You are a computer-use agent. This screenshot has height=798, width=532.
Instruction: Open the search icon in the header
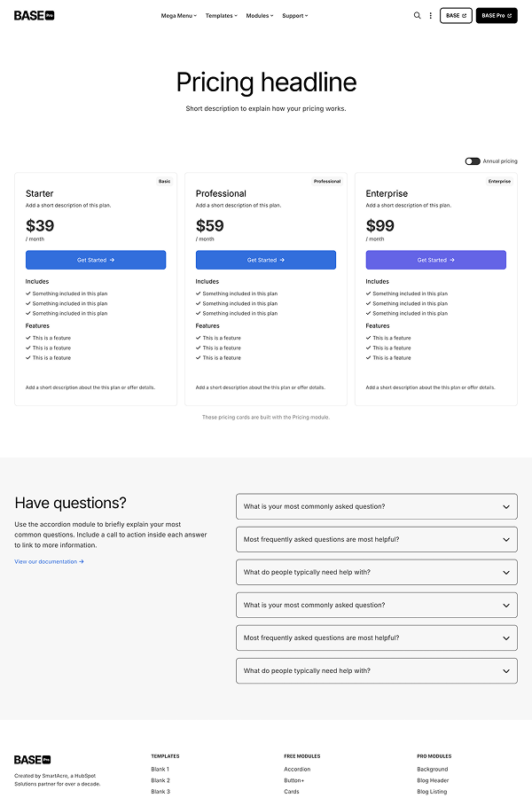tap(418, 15)
